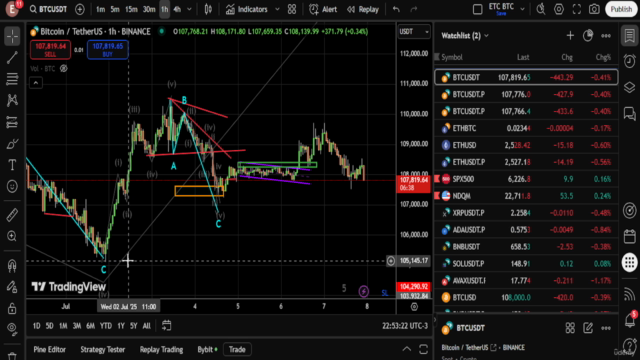
Task: Select the 4h timeframe
Action: 177,9
